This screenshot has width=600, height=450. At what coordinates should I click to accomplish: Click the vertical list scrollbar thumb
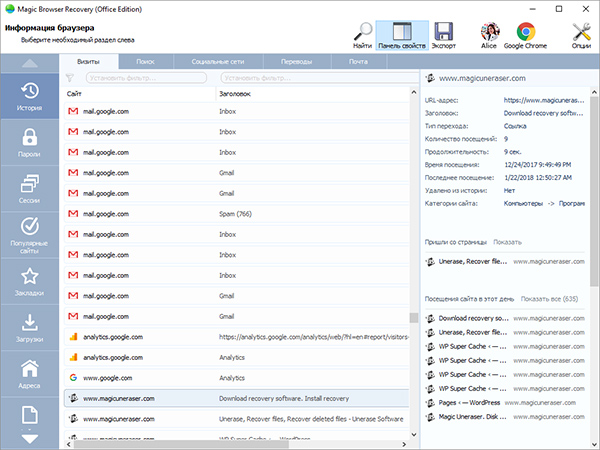tap(414, 318)
